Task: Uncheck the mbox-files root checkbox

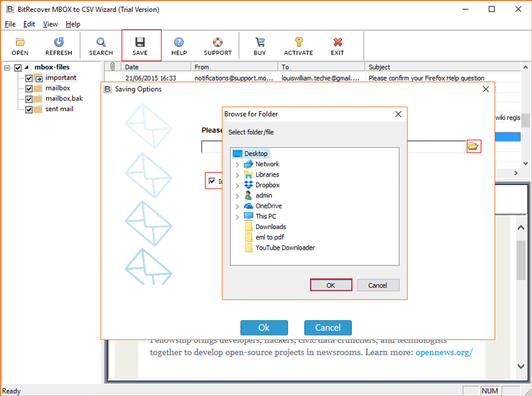Action: 18,68
